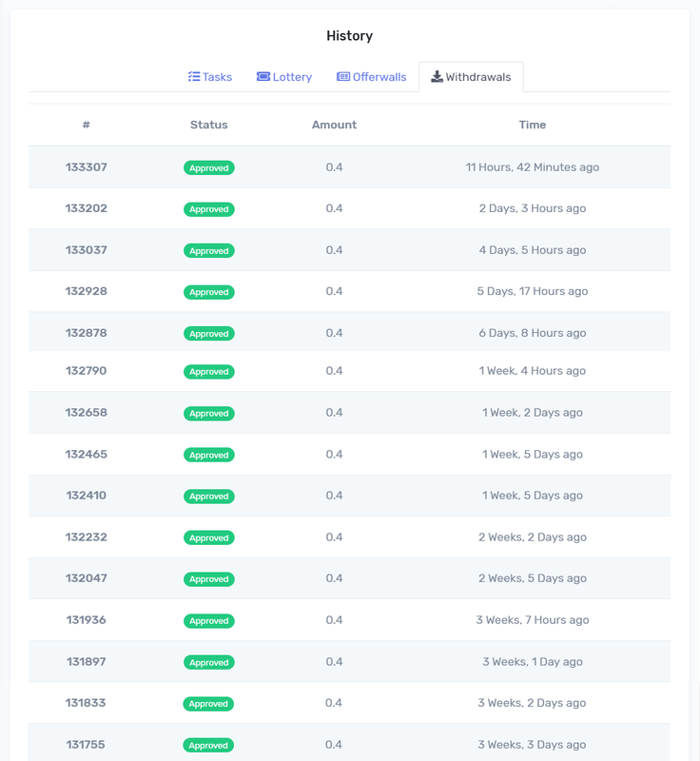Viewport: 700px width, 761px height.
Task: Click the Amount column header
Action: click(x=334, y=125)
